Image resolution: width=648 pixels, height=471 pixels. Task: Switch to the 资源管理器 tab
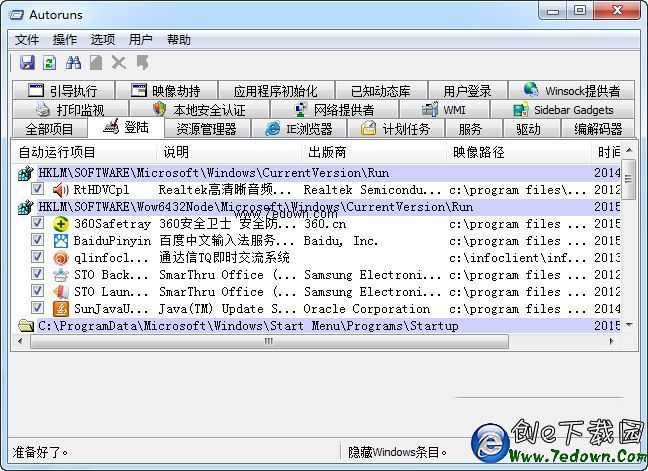207,129
